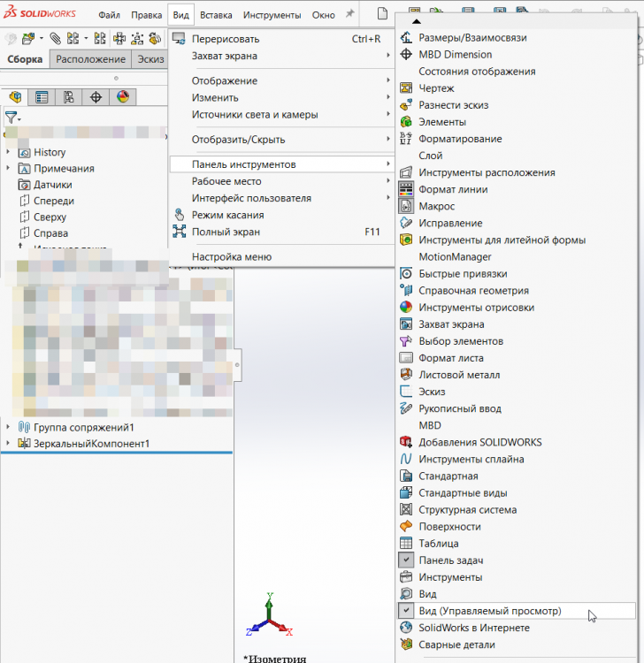Click the Размеры/Взаимосвязи toolbar icon
The width and height of the screenshot is (644, 663).
[x=406, y=38]
